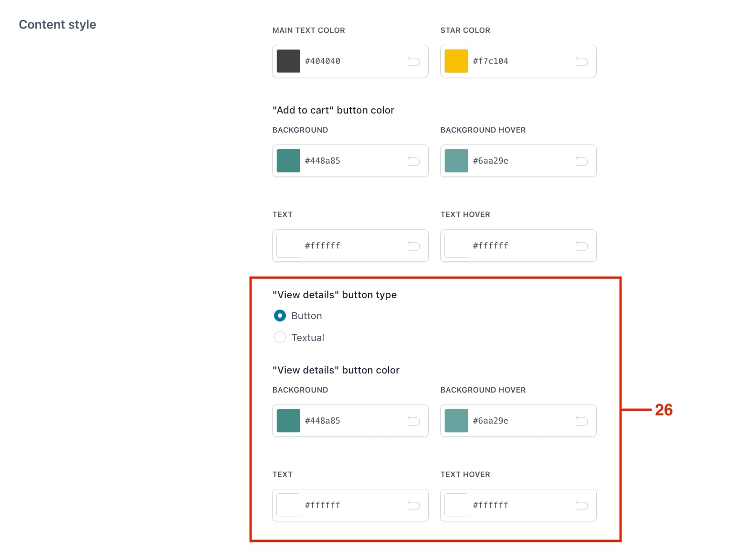Screen dimensions: 738x560
Task: Open Add to cart Text Hover swatch
Action: click(x=456, y=246)
